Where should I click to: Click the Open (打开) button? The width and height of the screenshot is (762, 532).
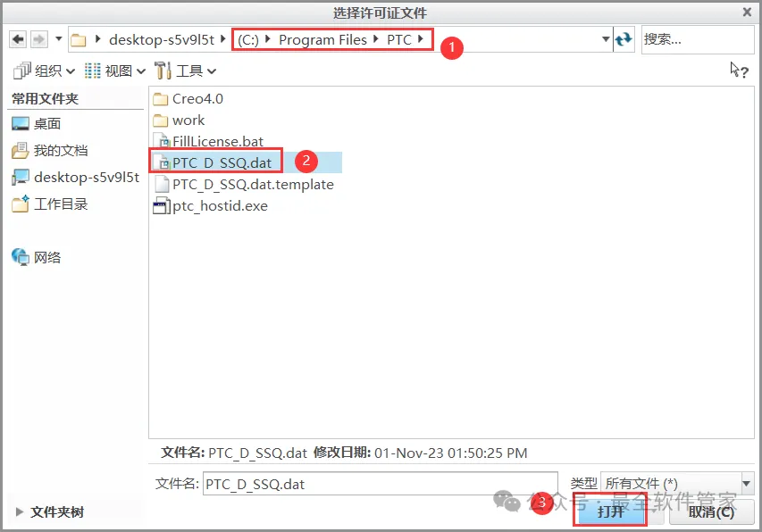[x=610, y=511]
